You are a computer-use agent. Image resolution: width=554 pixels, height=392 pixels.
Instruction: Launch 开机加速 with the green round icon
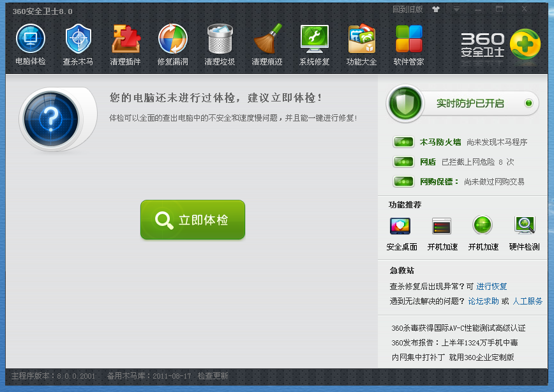click(x=483, y=234)
